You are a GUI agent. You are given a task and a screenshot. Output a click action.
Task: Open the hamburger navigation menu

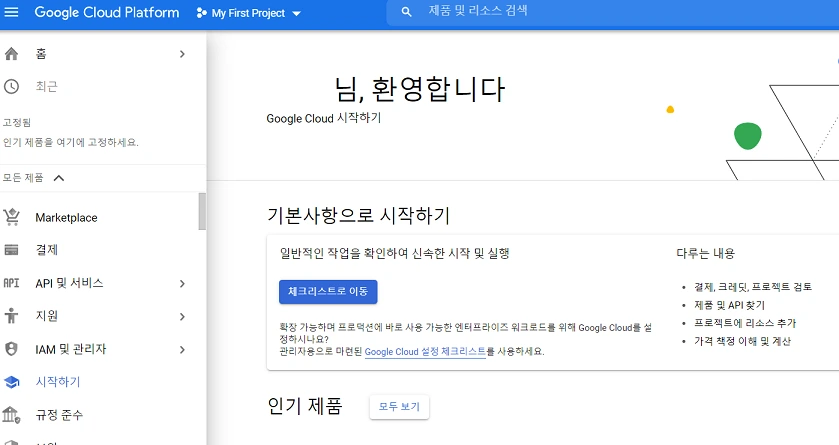click(11, 12)
